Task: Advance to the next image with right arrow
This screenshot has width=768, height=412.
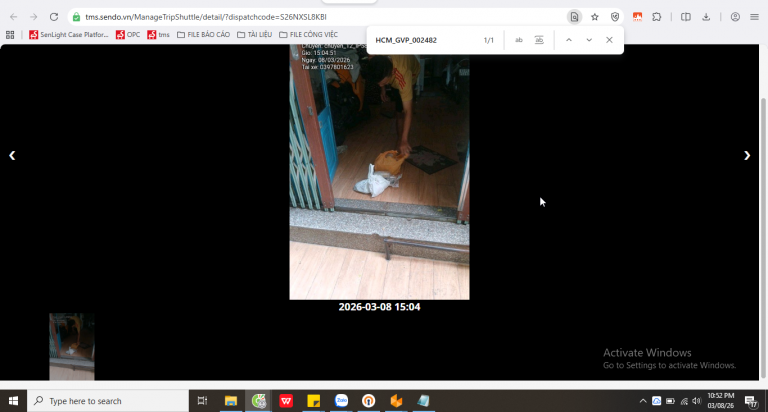Action: point(747,155)
